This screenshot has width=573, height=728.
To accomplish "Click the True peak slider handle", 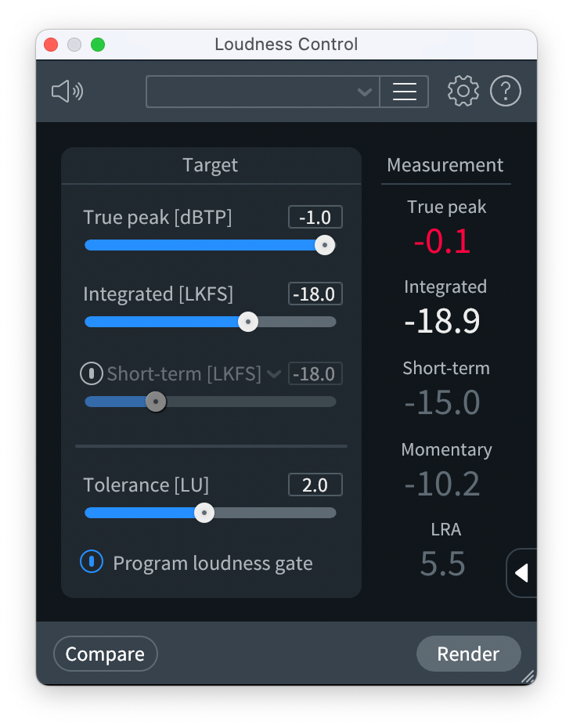I will click(x=325, y=245).
